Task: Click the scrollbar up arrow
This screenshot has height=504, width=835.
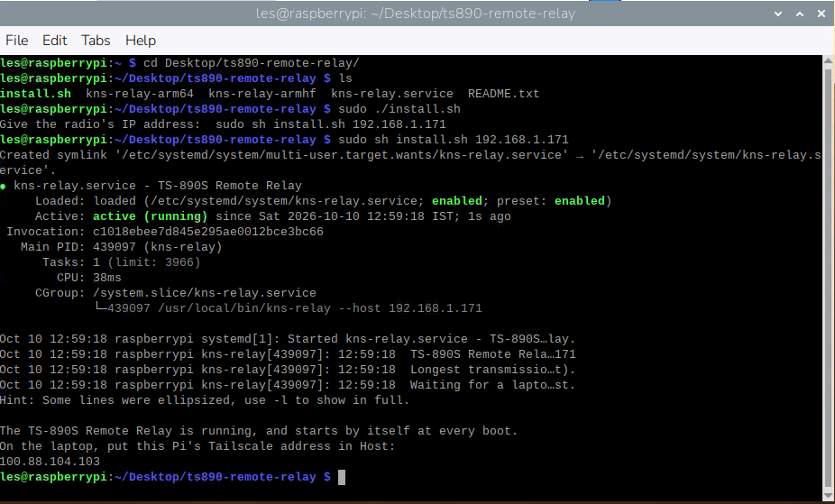Action: (828, 60)
